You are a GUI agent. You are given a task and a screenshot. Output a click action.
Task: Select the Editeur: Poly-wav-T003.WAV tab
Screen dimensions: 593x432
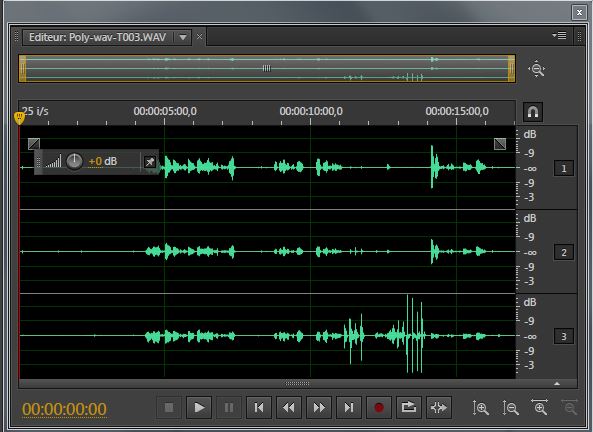coord(98,37)
